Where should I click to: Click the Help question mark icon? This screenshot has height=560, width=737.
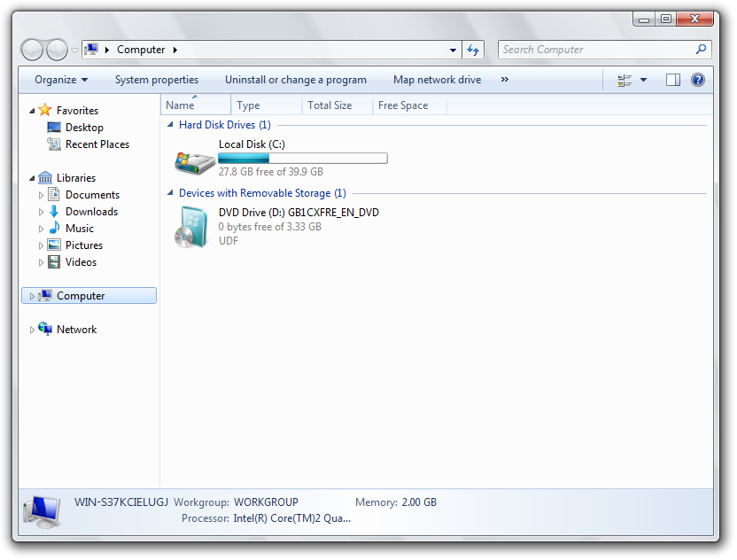pyautogui.click(x=698, y=80)
